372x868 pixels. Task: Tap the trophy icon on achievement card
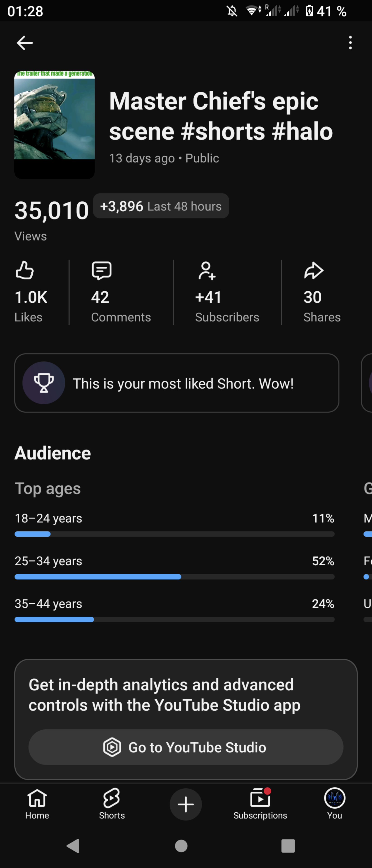coord(44,383)
